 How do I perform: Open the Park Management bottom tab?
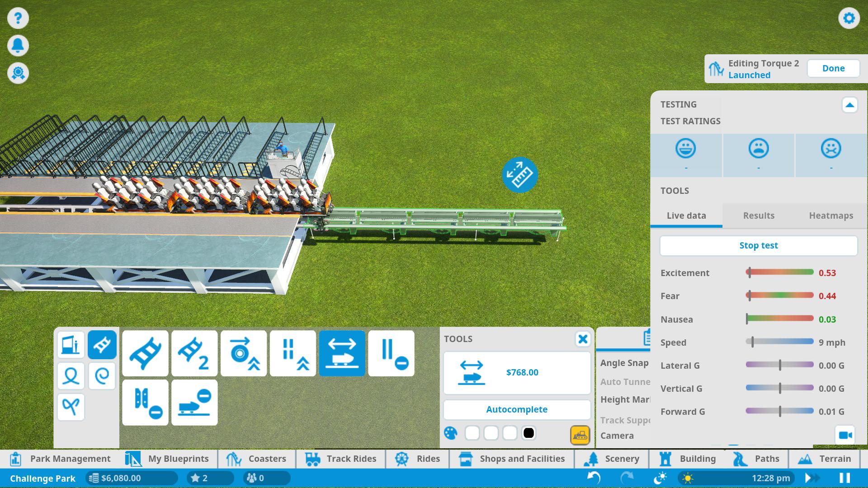click(60, 458)
